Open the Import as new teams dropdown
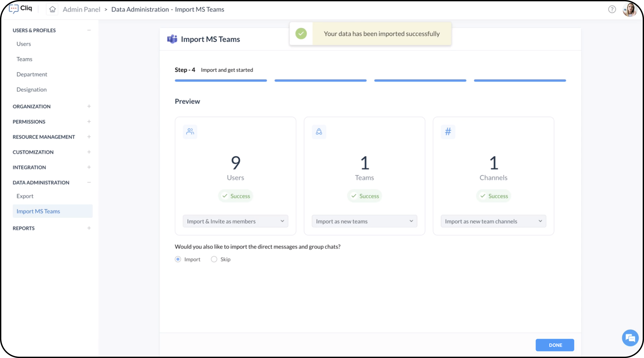Viewport: 644px width, 358px height. coord(364,221)
